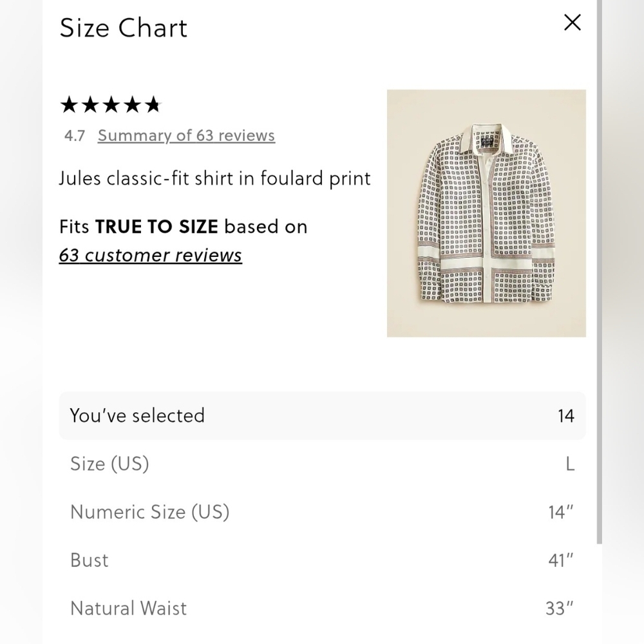
Task: Click the Size (US) row
Action: 323,464
